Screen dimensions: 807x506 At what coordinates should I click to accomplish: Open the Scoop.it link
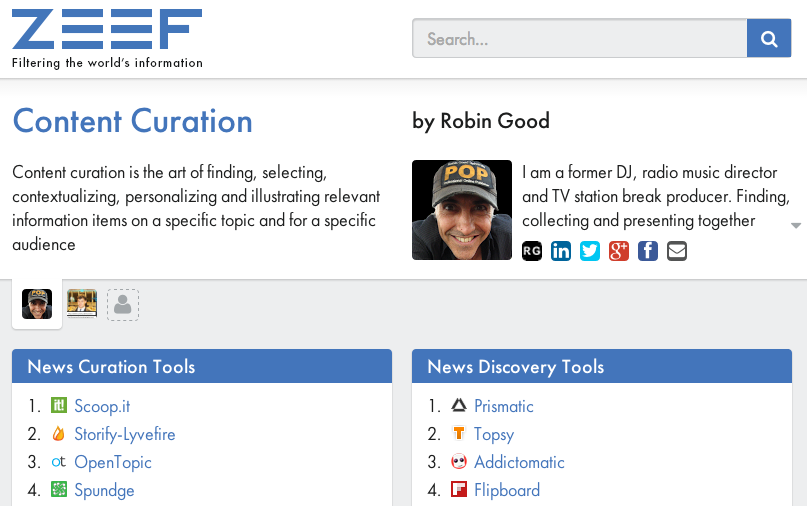pos(102,406)
